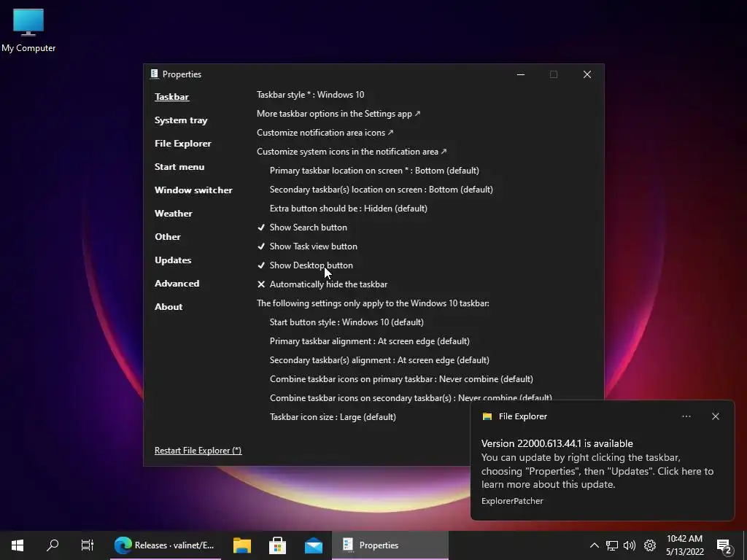Open File Explorer from the taskbar
Viewport: 747px width, 560px height.
(x=242, y=545)
